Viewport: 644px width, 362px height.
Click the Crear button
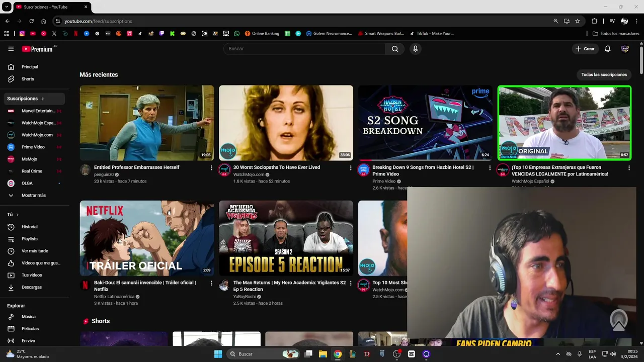click(585, 49)
